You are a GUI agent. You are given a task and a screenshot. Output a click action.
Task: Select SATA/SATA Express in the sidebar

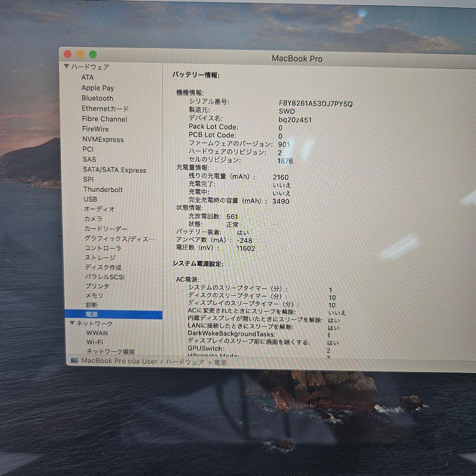(114, 170)
